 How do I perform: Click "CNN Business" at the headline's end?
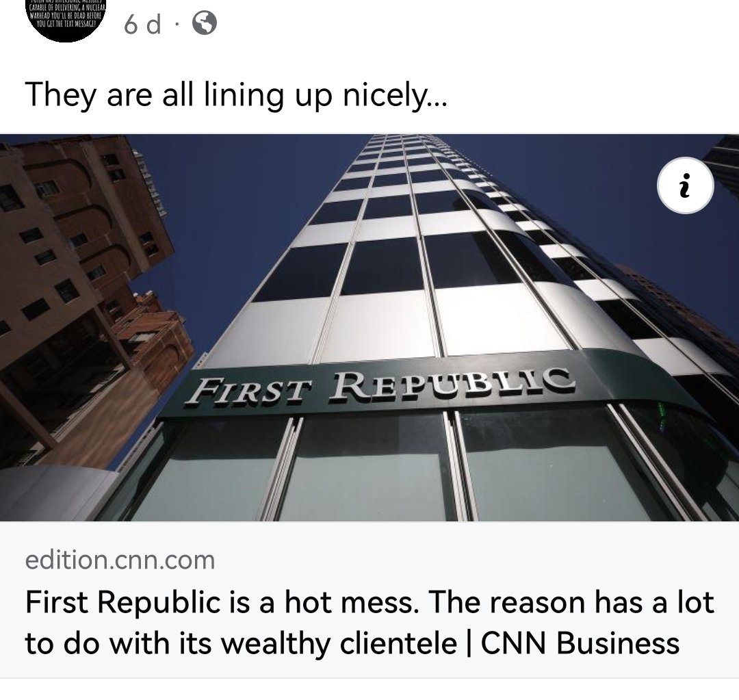pos(580,643)
